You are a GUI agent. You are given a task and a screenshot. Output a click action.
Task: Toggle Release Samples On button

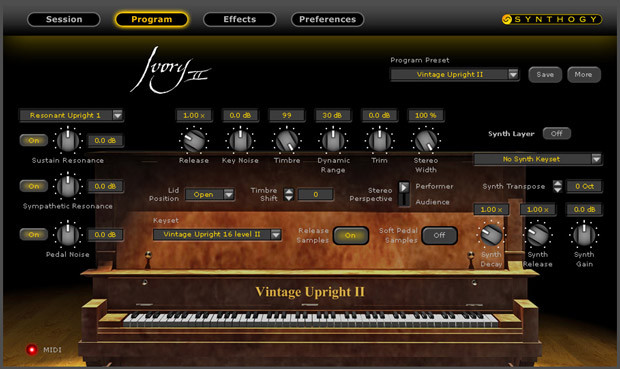tap(351, 235)
